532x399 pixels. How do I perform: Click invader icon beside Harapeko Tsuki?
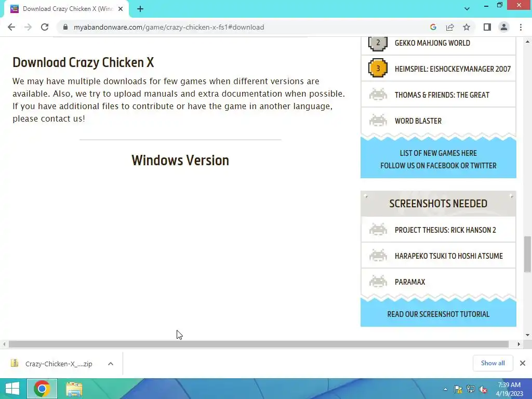378,256
